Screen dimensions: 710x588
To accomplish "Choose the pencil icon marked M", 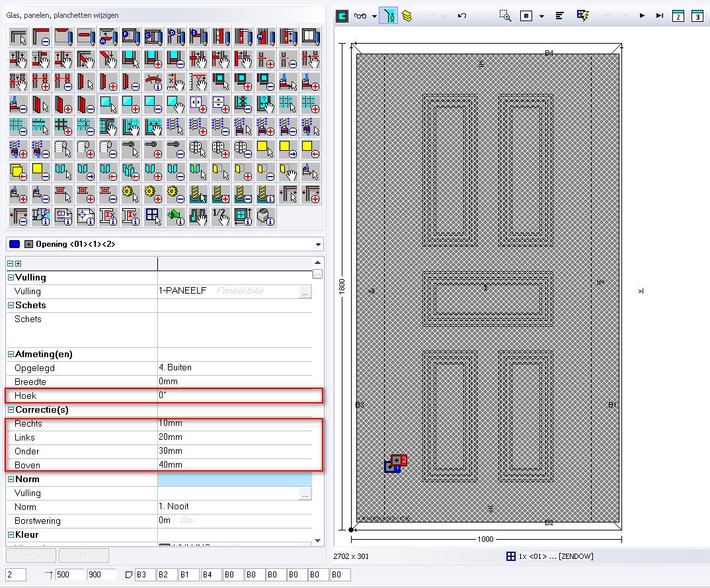I will [x=266, y=36].
